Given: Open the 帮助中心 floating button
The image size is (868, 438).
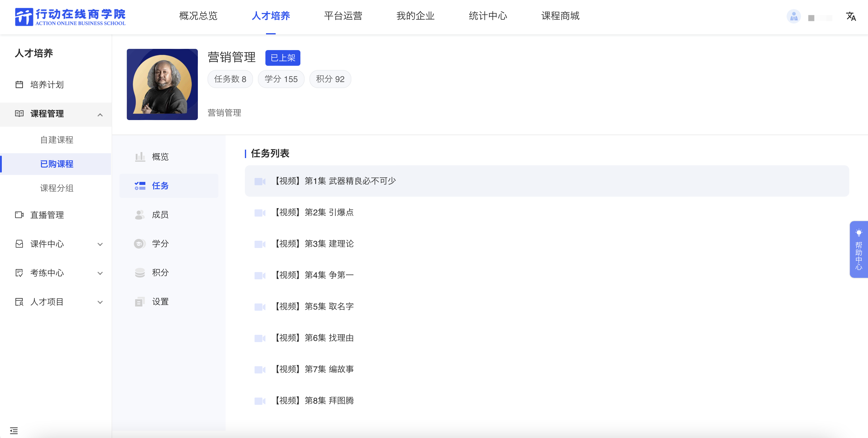Looking at the screenshot, I should pyautogui.click(x=859, y=249).
